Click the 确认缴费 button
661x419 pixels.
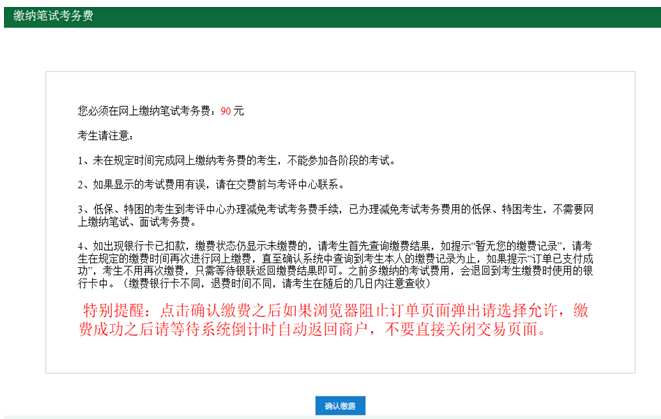click(x=340, y=406)
